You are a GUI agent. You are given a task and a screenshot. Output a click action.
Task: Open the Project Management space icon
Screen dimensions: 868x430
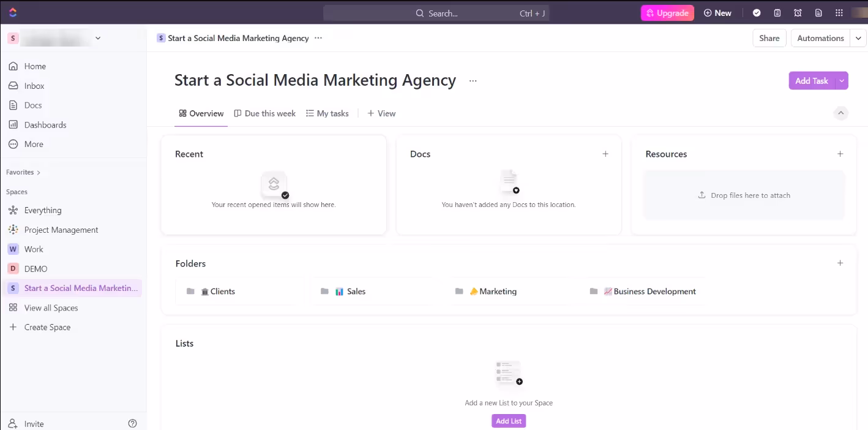click(x=13, y=230)
